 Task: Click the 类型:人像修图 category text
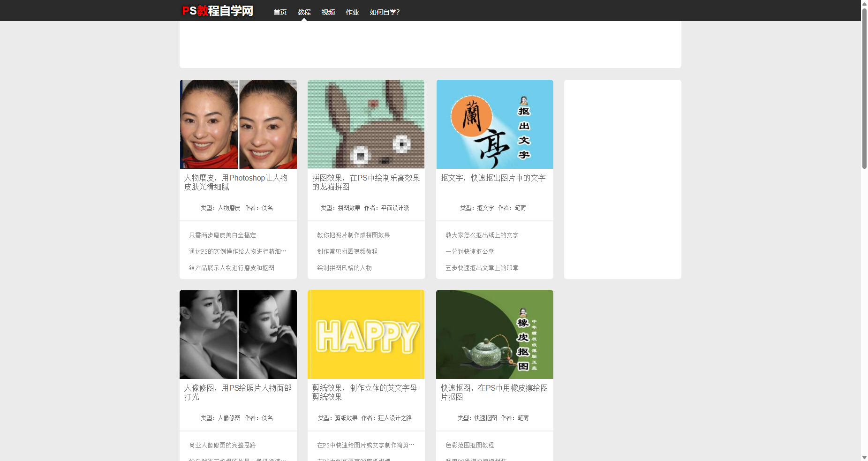pyautogui.click(x=220, y=418)
